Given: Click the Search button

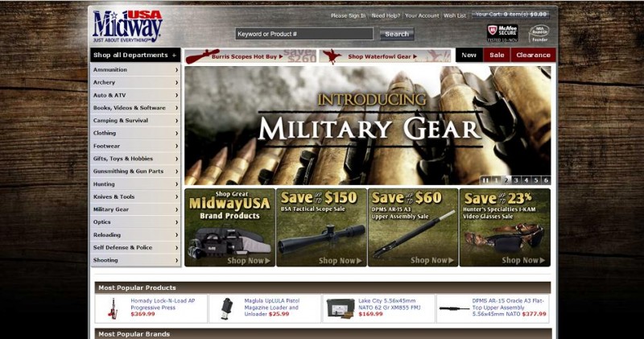Looking at the screenshot, I should pyautogui.click(x=396, y=34).
